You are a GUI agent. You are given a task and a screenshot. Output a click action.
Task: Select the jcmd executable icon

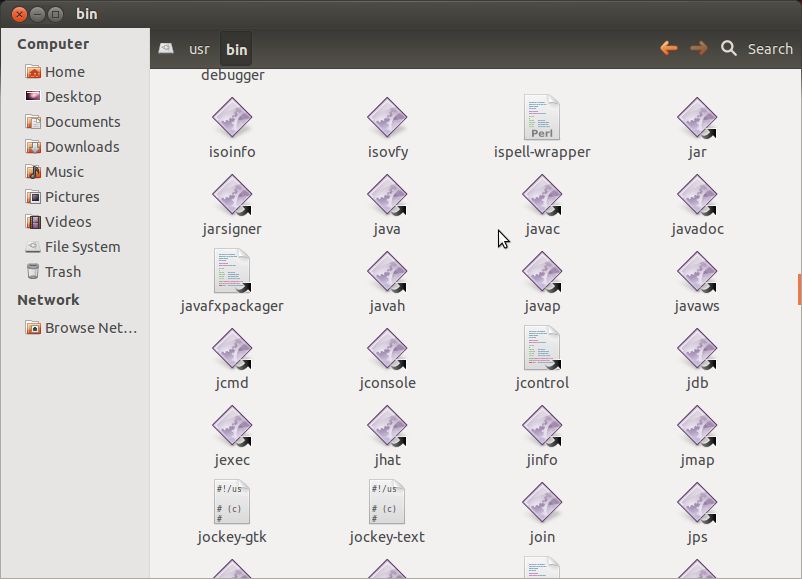pyautogui.click(x=232, y=348)
